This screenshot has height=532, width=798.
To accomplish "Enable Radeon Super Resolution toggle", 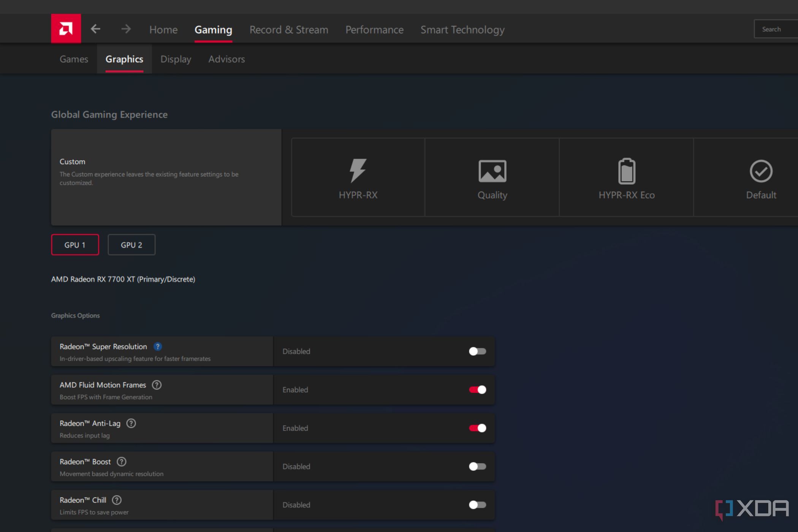I will click(x=477, y=351).
